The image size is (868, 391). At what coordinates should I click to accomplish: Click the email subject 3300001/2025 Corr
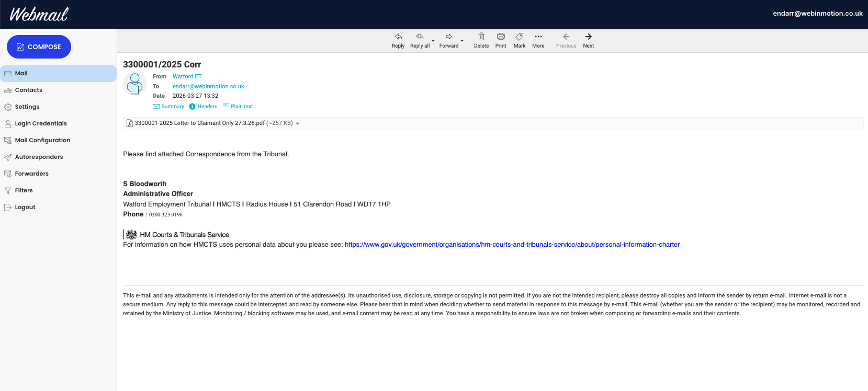[162, 64]
